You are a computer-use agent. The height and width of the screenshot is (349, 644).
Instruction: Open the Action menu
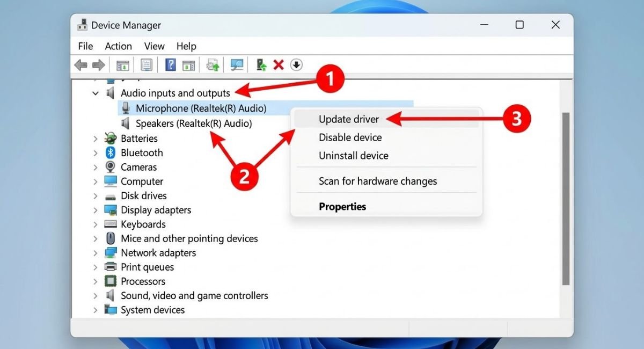point(118,46)
